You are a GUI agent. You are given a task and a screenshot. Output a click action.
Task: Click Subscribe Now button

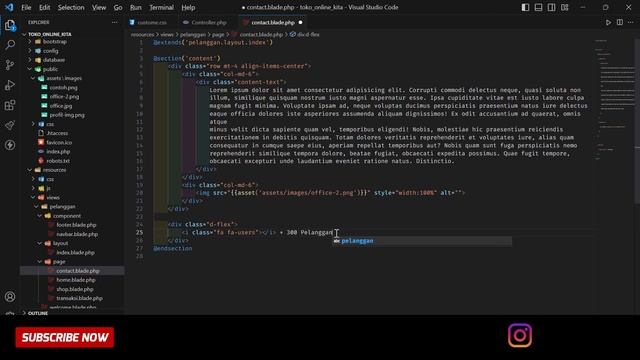[x=65, y=338]
